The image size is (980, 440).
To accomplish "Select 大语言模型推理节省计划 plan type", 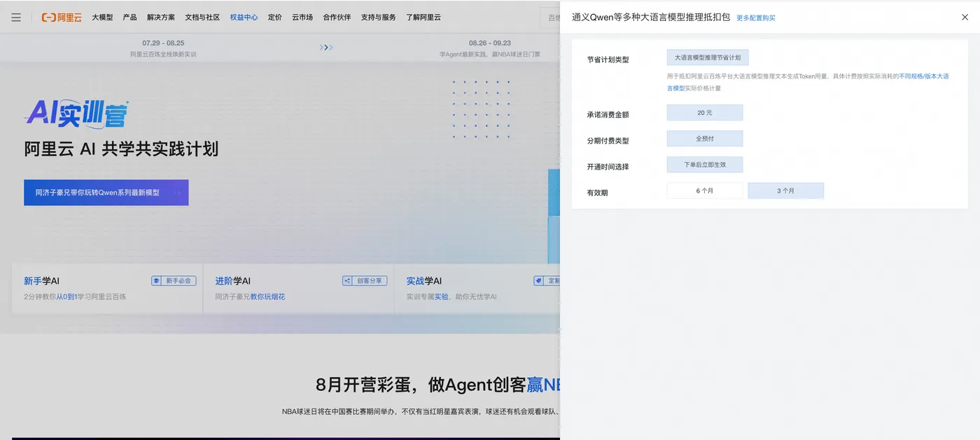I will point(708,57).
